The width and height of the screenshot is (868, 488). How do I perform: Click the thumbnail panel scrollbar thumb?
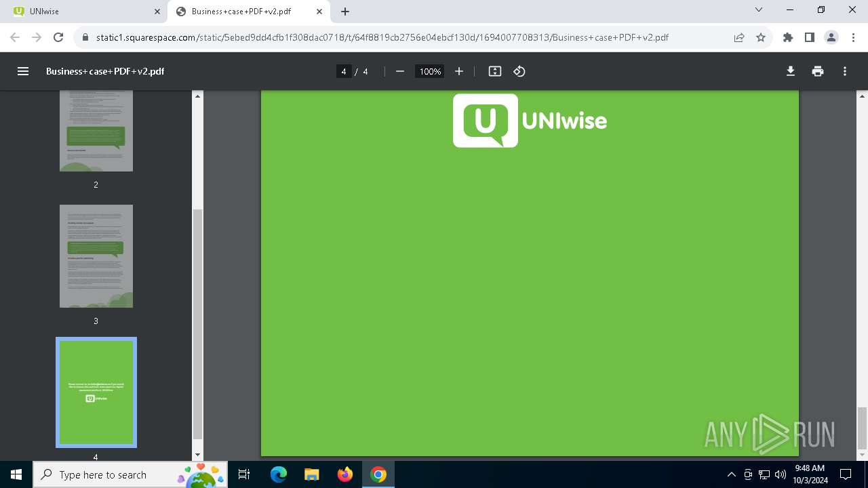[198, 324]
